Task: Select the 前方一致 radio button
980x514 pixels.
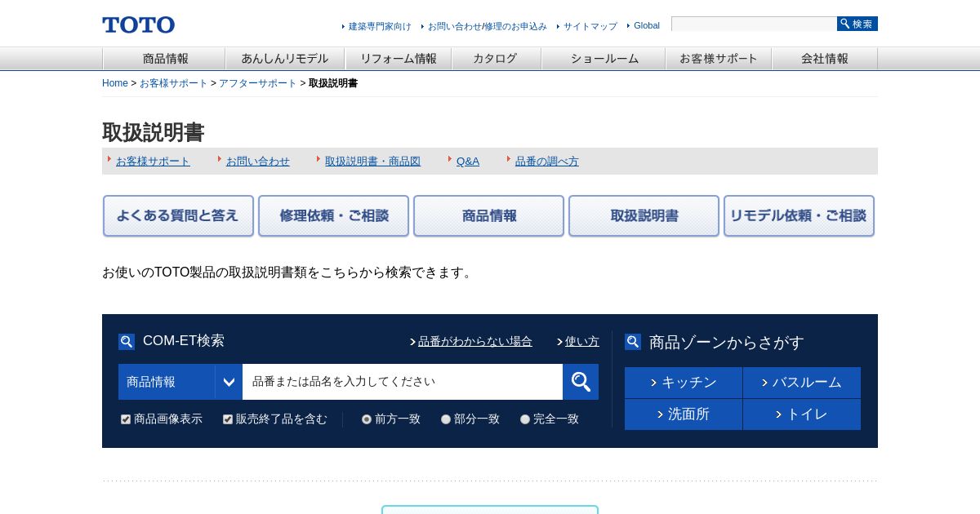Action: (x=367, y=419)
